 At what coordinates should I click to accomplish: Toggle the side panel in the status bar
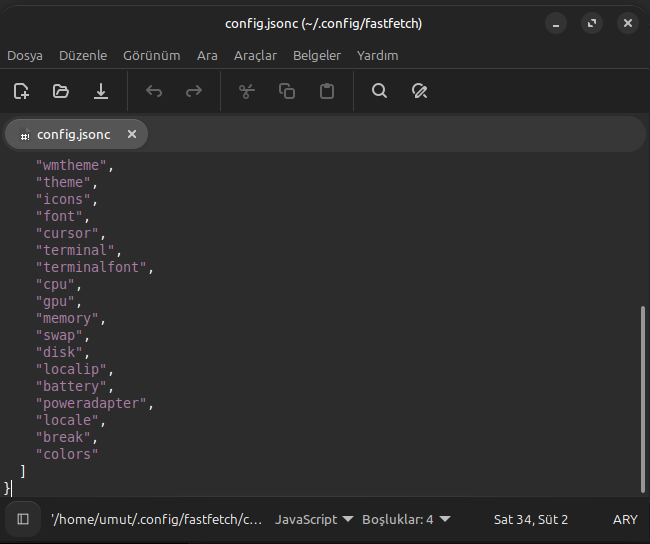click(23, 519)
